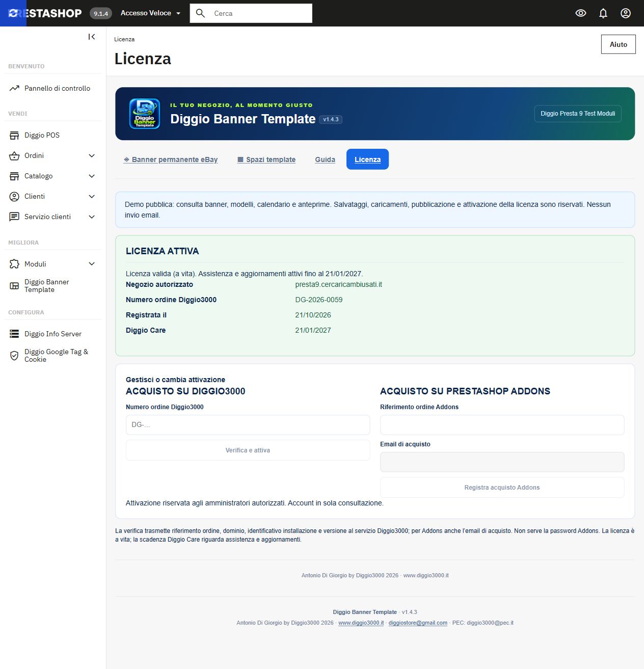
Task: Click the Moduli puzzle icon
Action: [14, 264]
